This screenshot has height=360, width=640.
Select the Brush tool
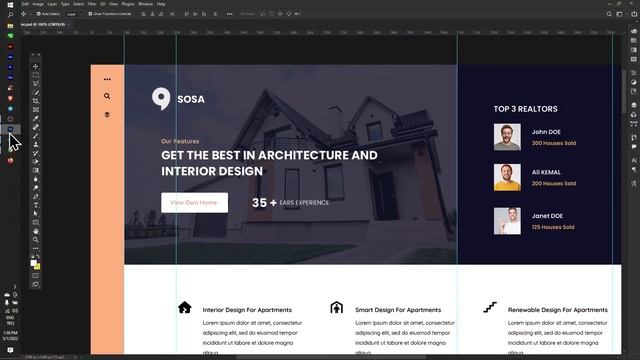point(36,136)
